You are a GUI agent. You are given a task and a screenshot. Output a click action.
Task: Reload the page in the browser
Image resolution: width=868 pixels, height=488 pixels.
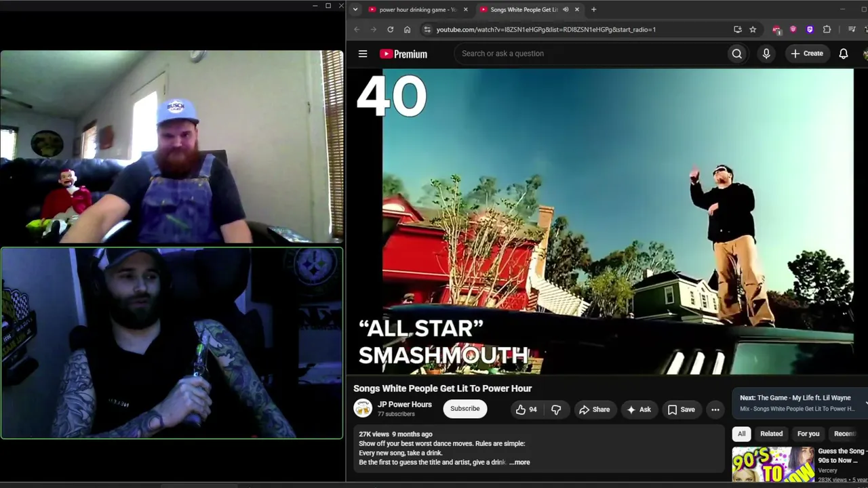click(390, 29)
